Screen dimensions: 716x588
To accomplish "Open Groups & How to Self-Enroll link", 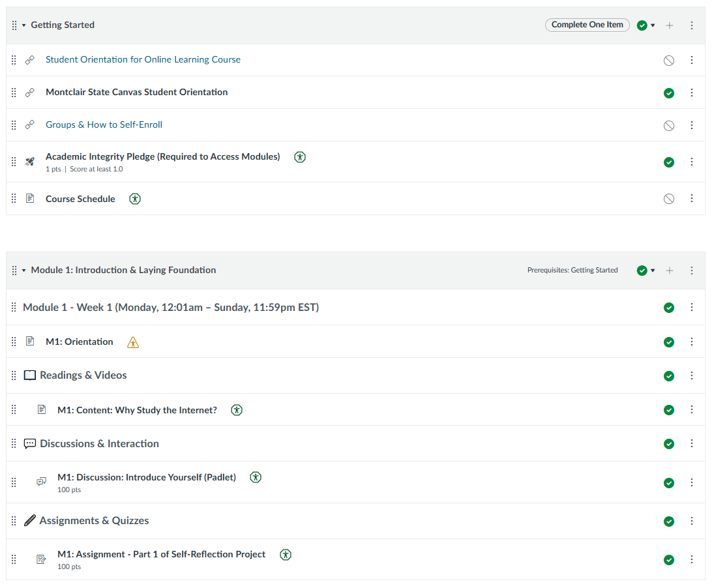I will [x=104, y=125].
